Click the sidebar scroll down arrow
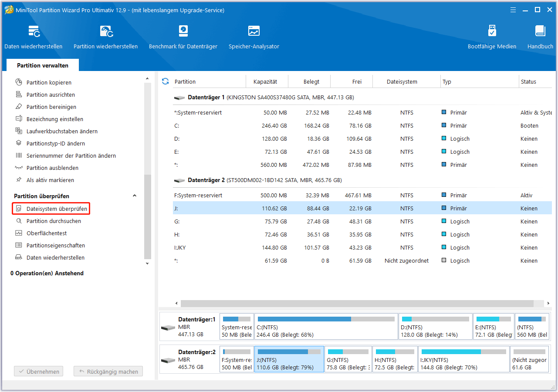 147,263
